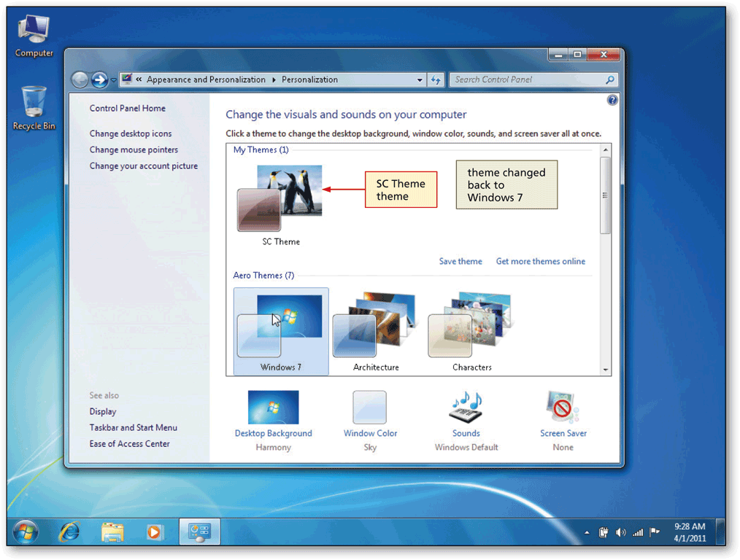Go to Control Panel Home
740x560 pixels.
click(128, 109)
